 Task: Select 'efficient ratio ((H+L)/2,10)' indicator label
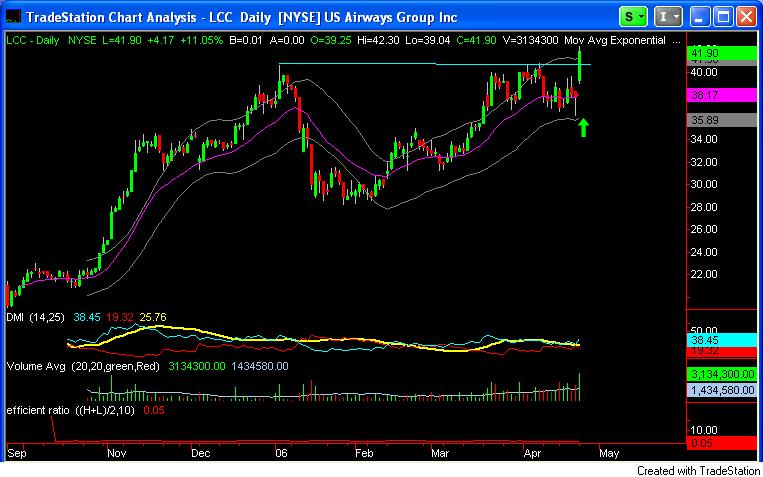71,410
